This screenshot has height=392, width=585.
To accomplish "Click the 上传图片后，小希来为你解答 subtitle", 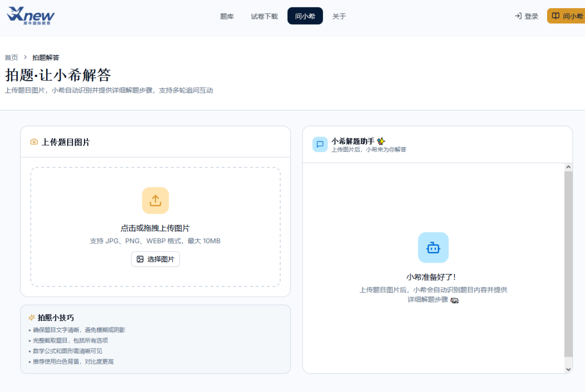I will coord(369,149).
